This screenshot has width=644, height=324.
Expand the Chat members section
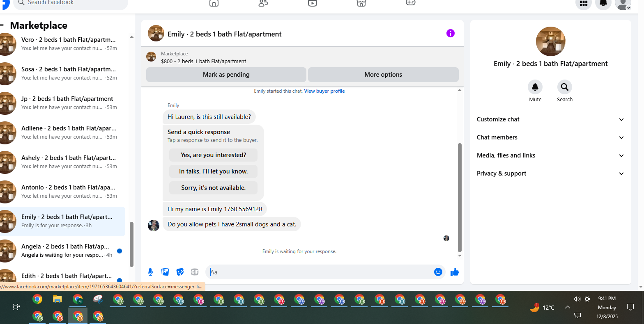pos(550,137)
